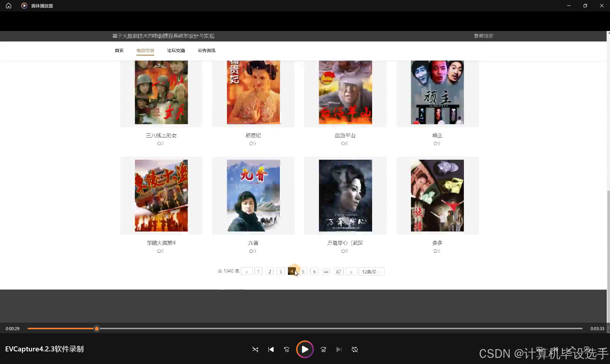
Task: Go to previous page with < arrow
Action: (x=247, y=272)
